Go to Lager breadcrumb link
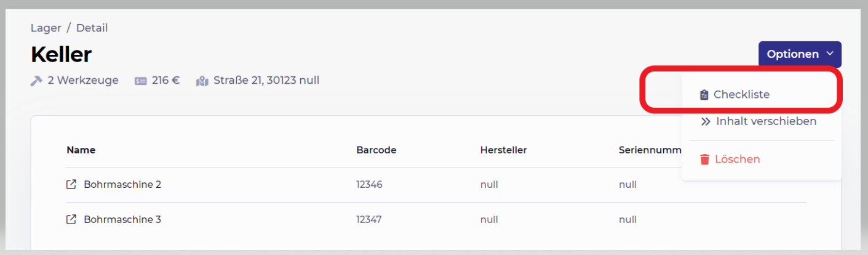The width and height of the screenshot is (868, 255). pos(45,28)
